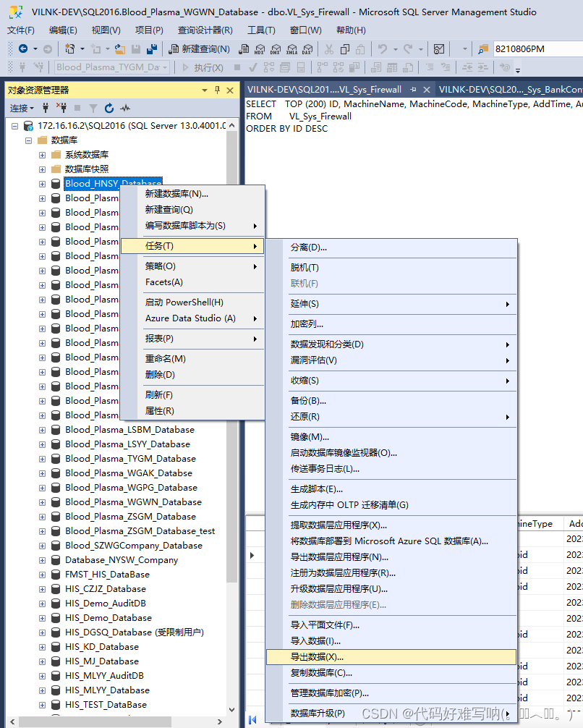583x728 pixels.
Task: Click the database engine query icon
Action: pyautogui.click(x=244, y=48)
